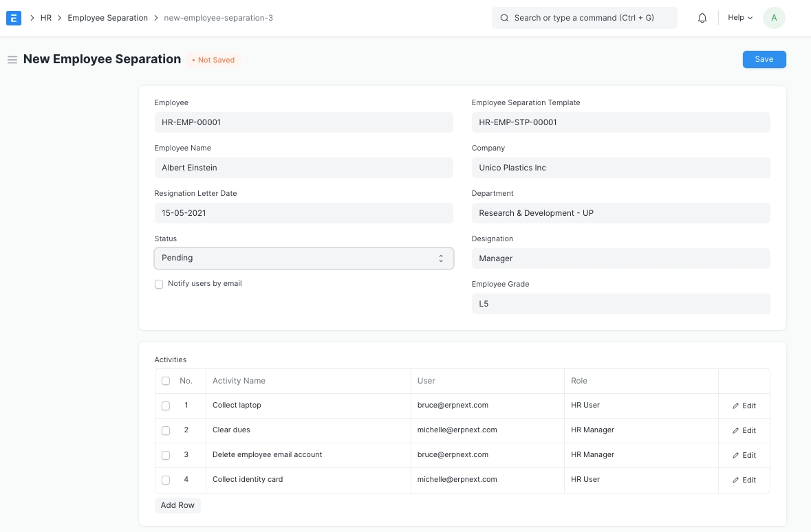Click the ERPNext home logo icon
The width and height of the screenshot is (811, 532).
click(x=14, y=18)
